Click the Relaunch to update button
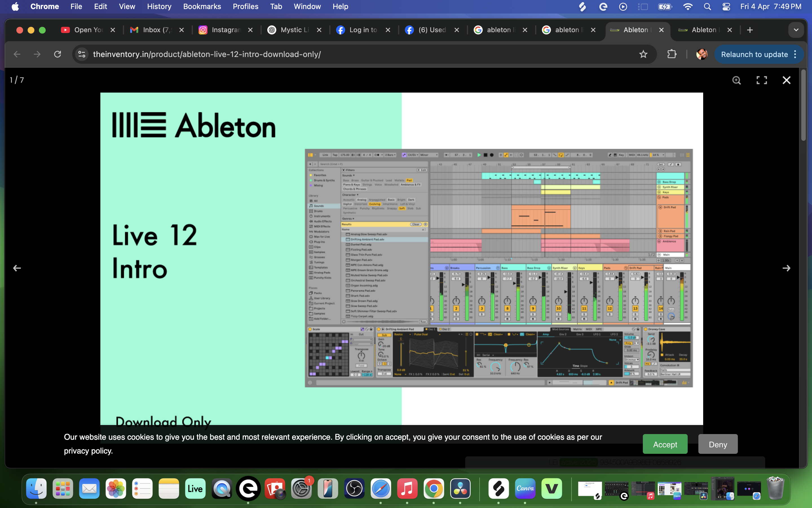Screen dimensions: 812x508 (x=754, y=54)
